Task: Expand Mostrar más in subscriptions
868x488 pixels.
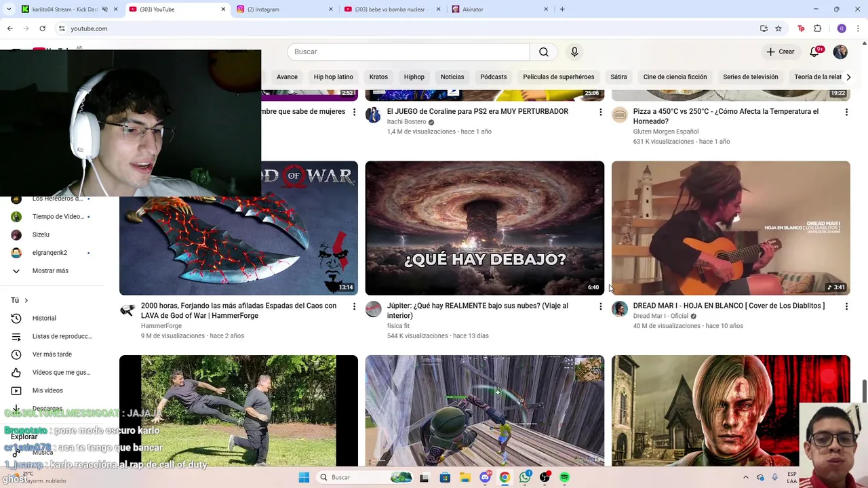Action: tap(50, 271)
